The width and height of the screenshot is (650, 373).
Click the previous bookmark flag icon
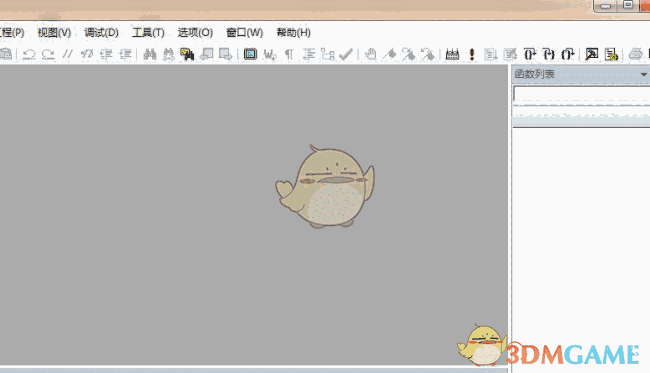click(x=427, y=54)
